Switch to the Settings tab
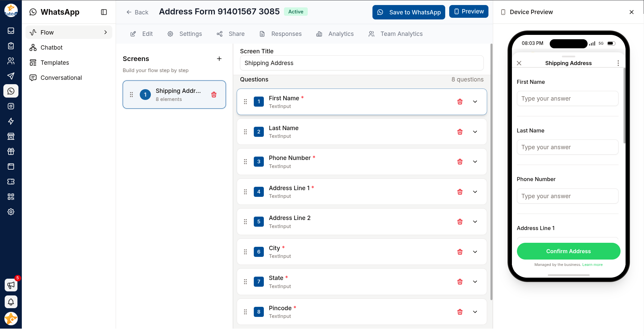The width and height of the screenshot is (644, 336). (x=185, y=34)
